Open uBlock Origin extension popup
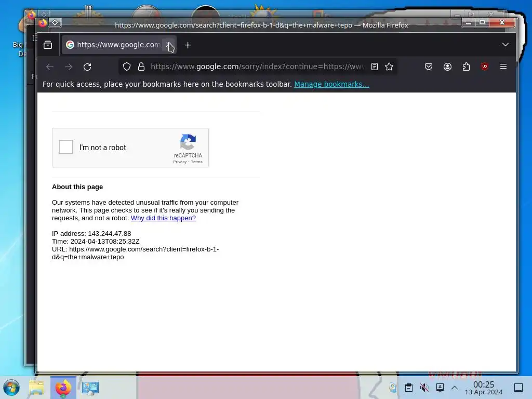Image resolution: width=532 pixels, height=399 pixels. [x=485, y=67]
